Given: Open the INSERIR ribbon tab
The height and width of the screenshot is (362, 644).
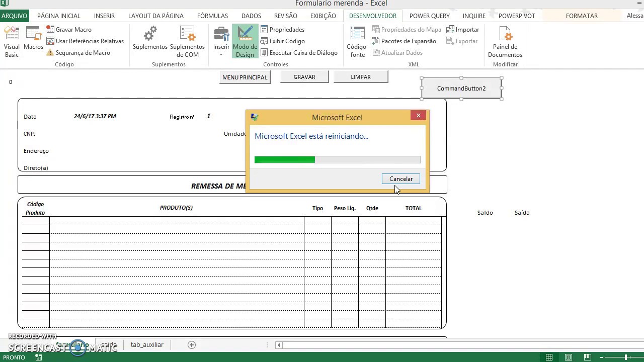Looking at the screenshot, I should coord(105,16).
